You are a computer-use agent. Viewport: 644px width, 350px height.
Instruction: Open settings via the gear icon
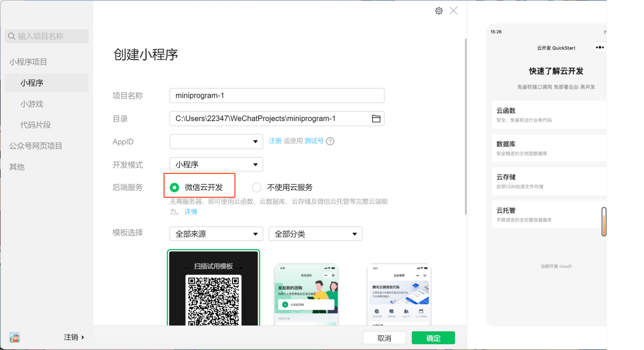439,11
